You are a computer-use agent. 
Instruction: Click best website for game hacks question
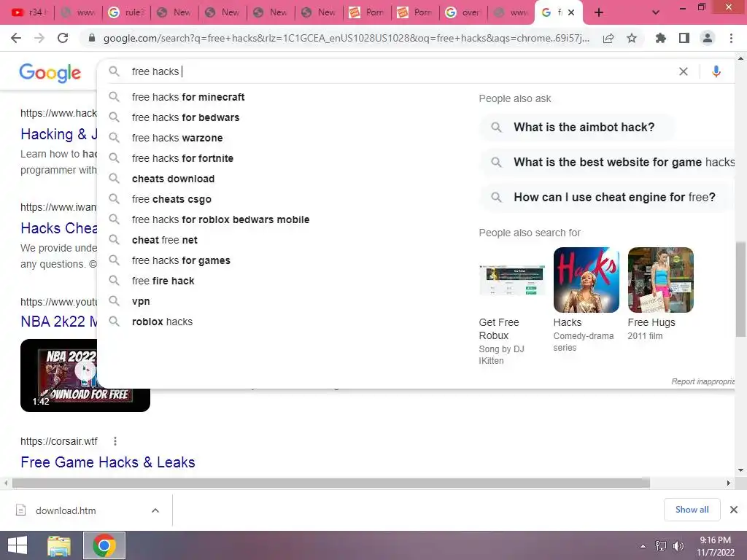coord(608,163)
